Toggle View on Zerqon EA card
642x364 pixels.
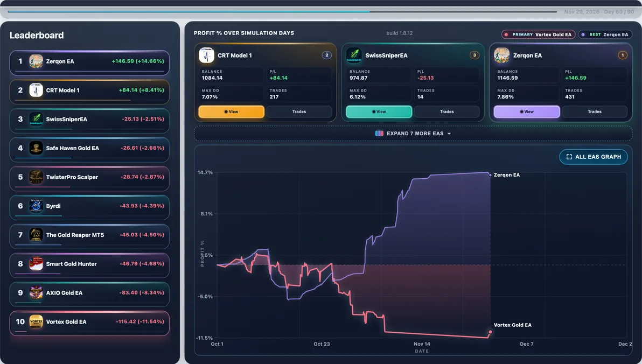point(527,112)
